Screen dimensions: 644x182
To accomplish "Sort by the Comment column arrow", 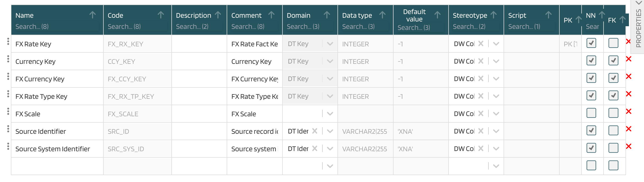I will point(271,15).
